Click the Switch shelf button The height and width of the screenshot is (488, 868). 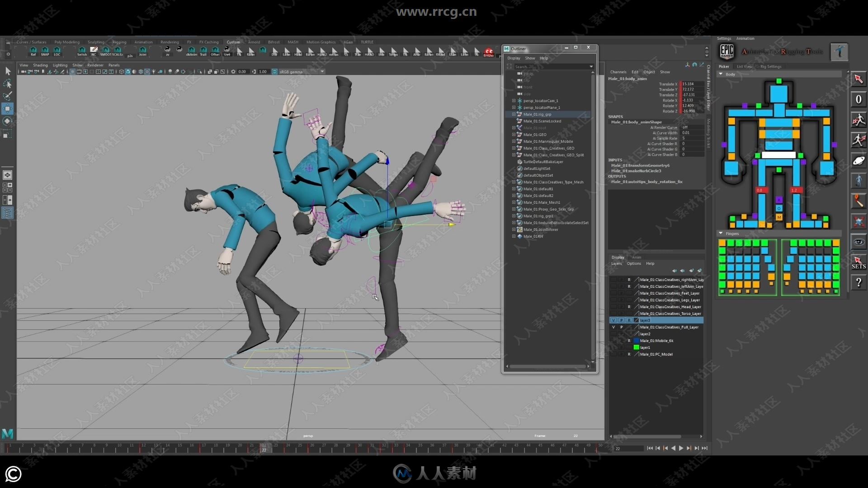tap(82, 51)
